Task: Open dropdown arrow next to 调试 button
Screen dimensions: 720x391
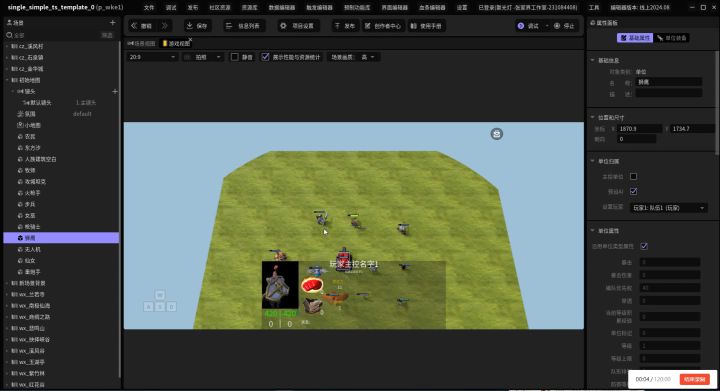Action: (x=547, y=26)
